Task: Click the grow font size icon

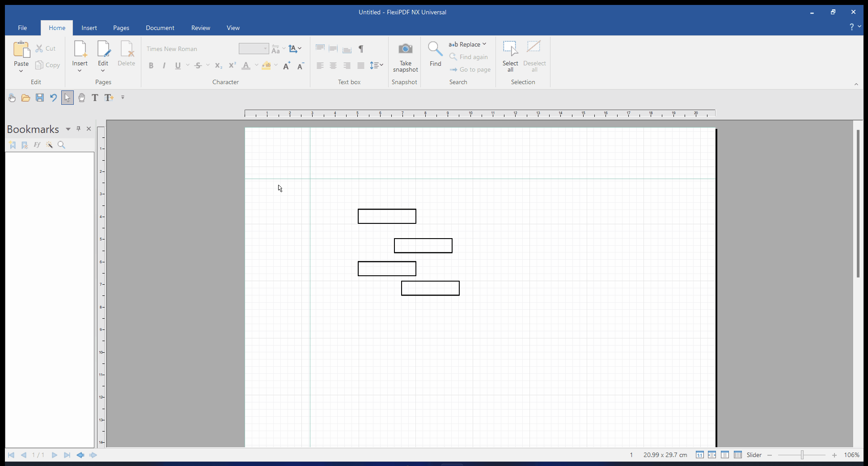Action: click(287, 66)
